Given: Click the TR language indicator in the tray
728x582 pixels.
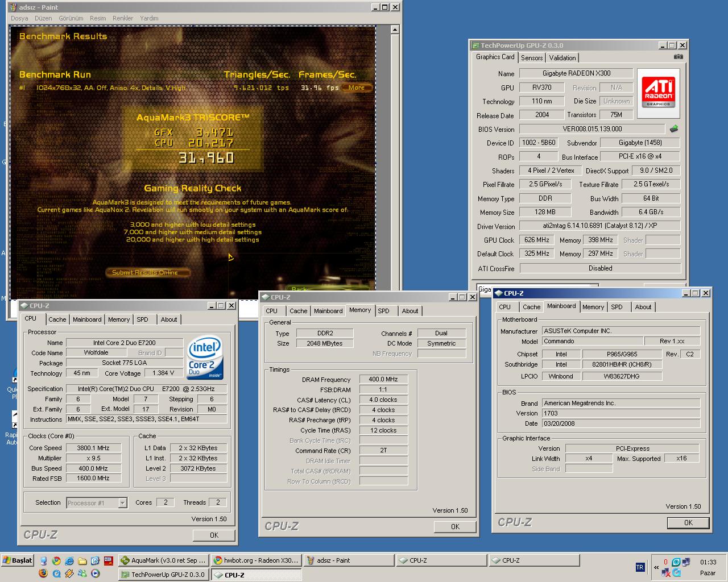Looking at the screenshot, I should pyautogui.click(x=640, y=567).
